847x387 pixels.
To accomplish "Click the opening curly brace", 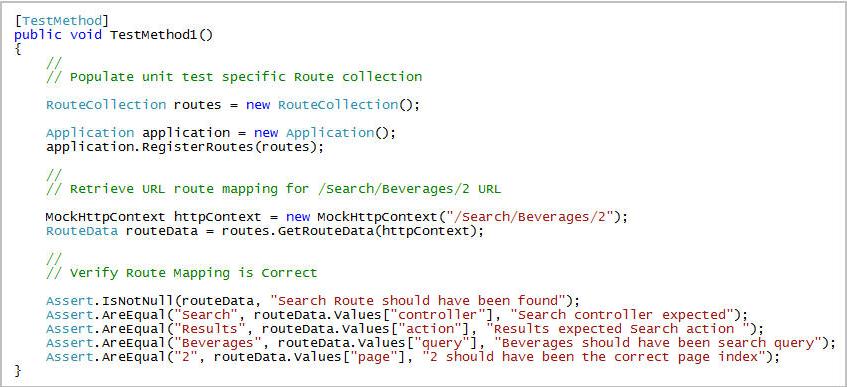I will coord(18,49).
